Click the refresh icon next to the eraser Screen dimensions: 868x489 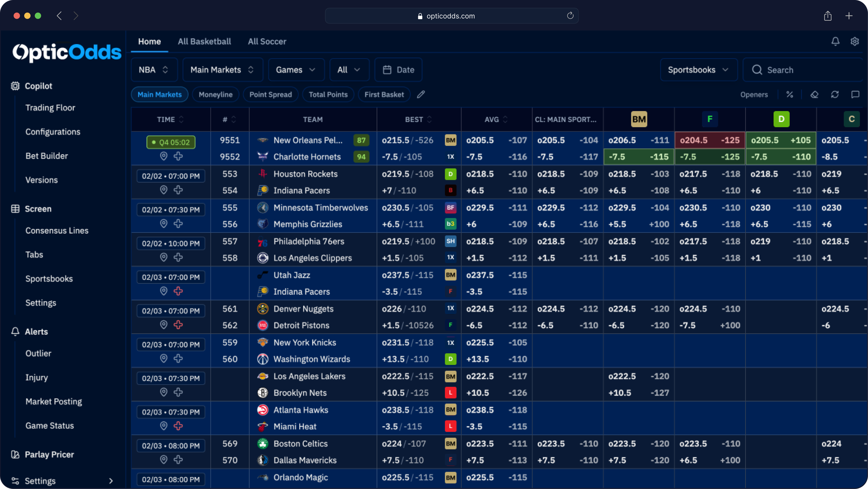[x=835, y=95]
